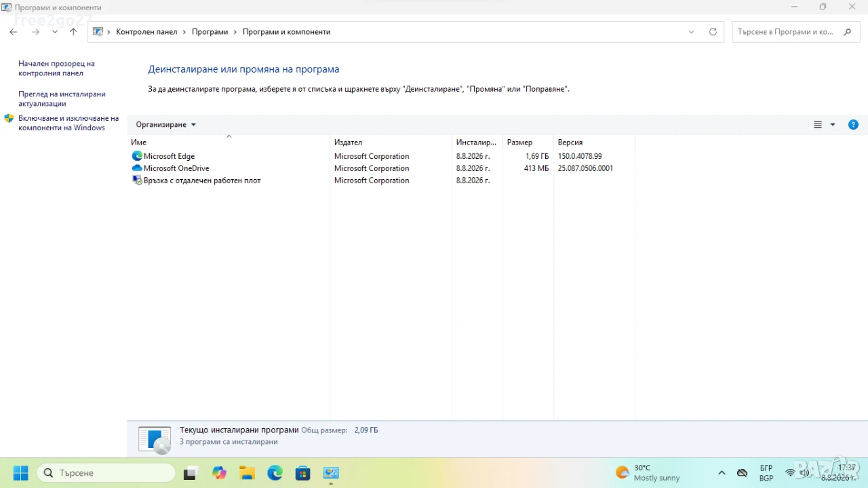Click Remote Desktop connection icon in list
868x488 pixels.
[137, 181]
